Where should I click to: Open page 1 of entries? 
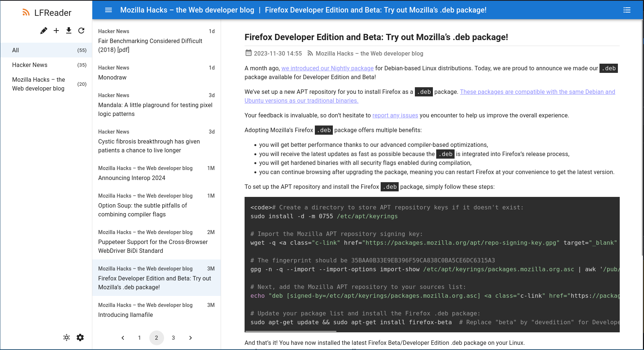(139, 338)
